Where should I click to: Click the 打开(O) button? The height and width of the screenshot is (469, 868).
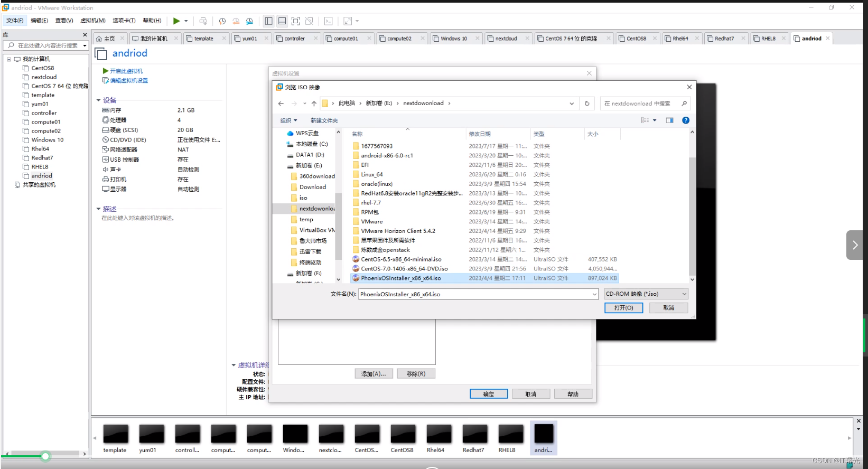pos(624,308)
